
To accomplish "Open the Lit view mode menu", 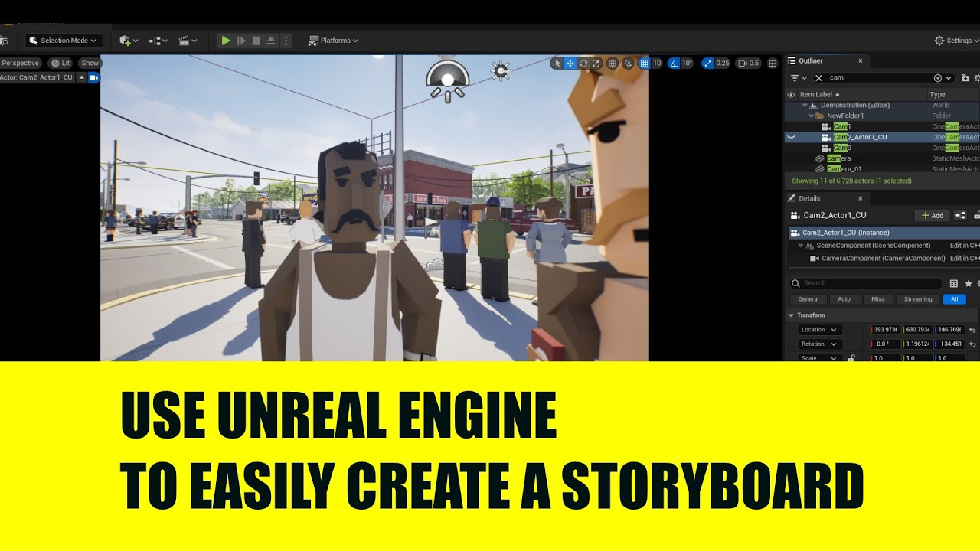I will (60, 63).
